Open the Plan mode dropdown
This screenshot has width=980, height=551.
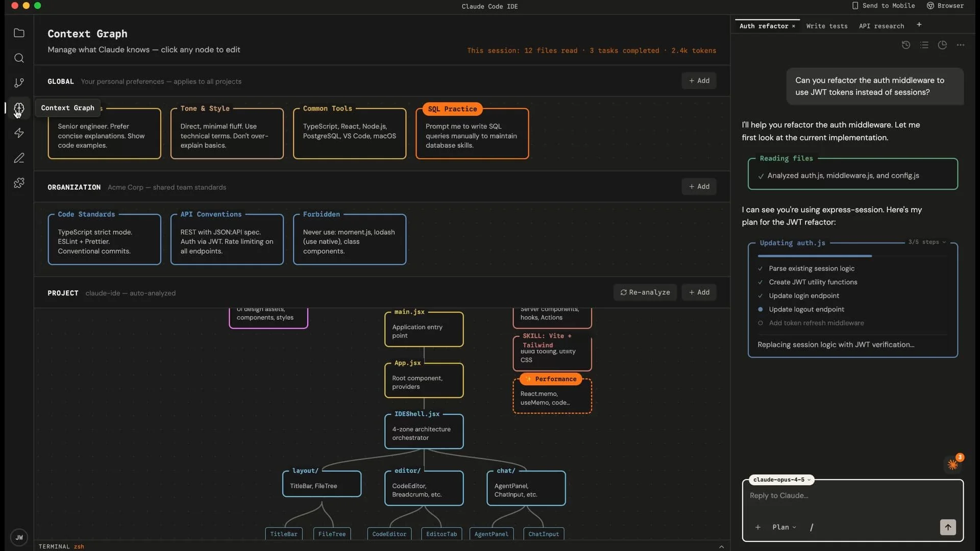784,527
